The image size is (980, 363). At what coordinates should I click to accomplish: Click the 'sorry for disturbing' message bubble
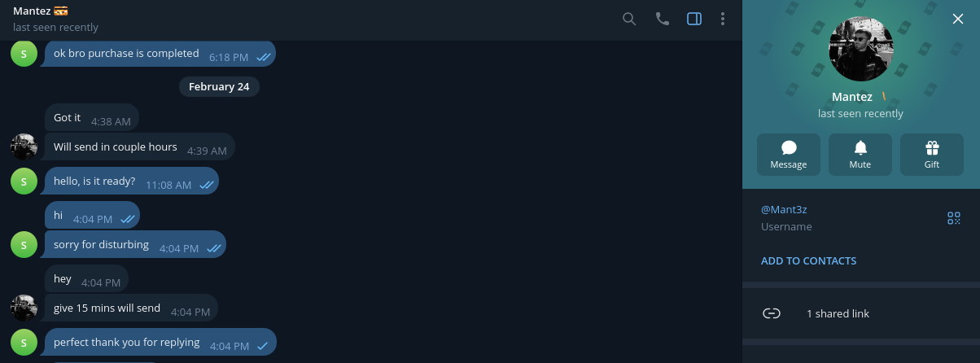102,245
